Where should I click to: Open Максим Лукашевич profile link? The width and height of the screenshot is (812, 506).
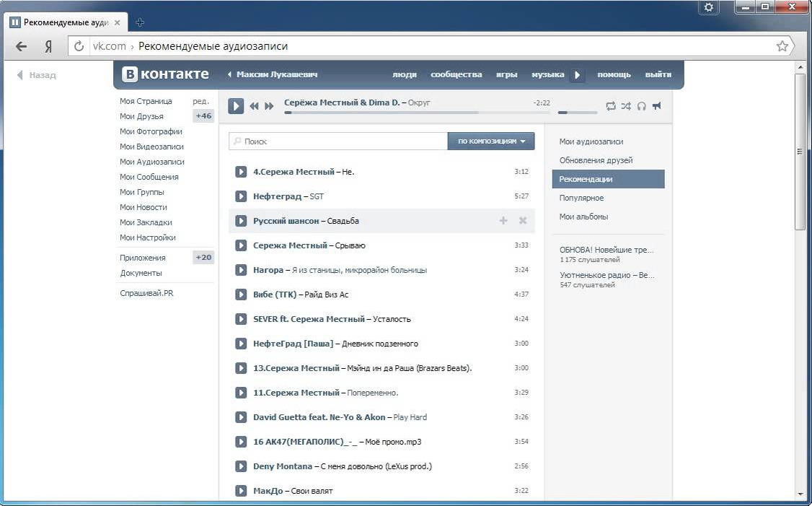(276, 74)
